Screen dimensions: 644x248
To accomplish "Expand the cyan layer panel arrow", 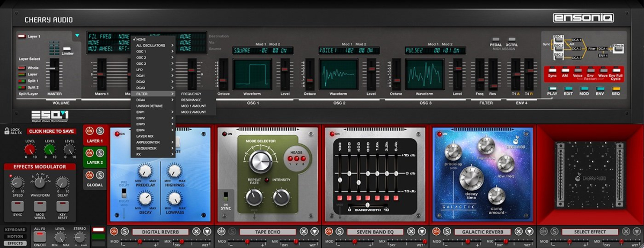I will point(77,36).
